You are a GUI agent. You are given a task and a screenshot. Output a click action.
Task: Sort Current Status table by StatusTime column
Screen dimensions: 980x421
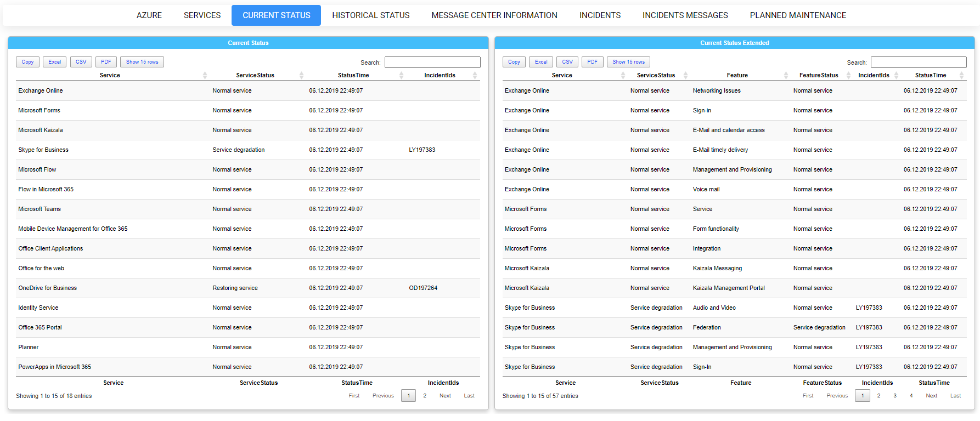click(x=353, y=75)
